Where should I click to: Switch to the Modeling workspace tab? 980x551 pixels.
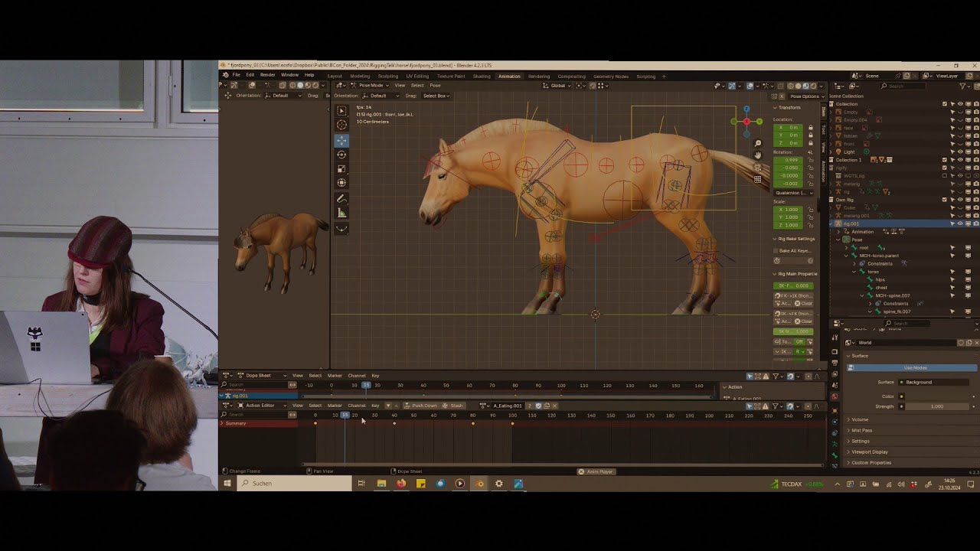pos(360,77)
